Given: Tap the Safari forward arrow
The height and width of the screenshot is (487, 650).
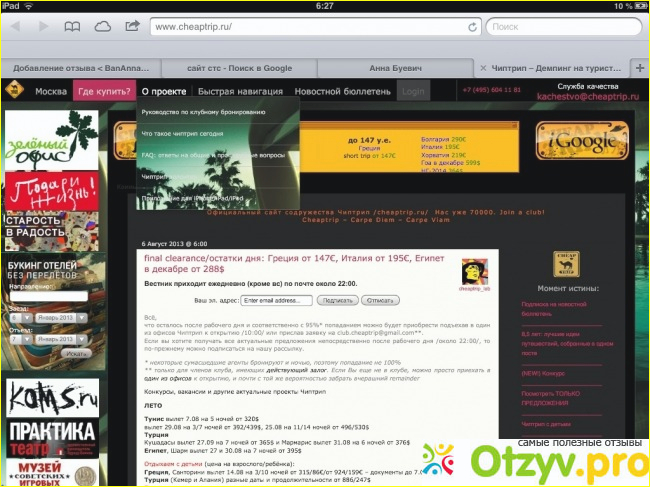Looking at the screenshot, I should [x=42, y=27].
